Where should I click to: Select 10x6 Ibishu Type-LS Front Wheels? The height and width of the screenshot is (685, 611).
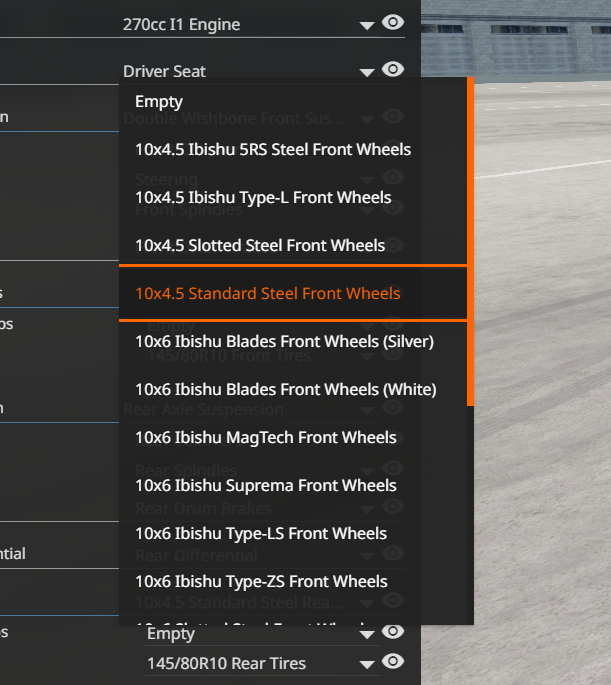[261, 533]
